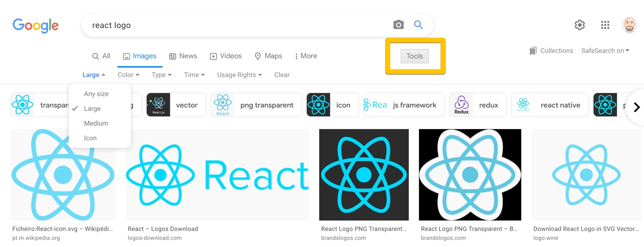
Task: Open the settings gear icon
Action: click(x=580, y=25)
